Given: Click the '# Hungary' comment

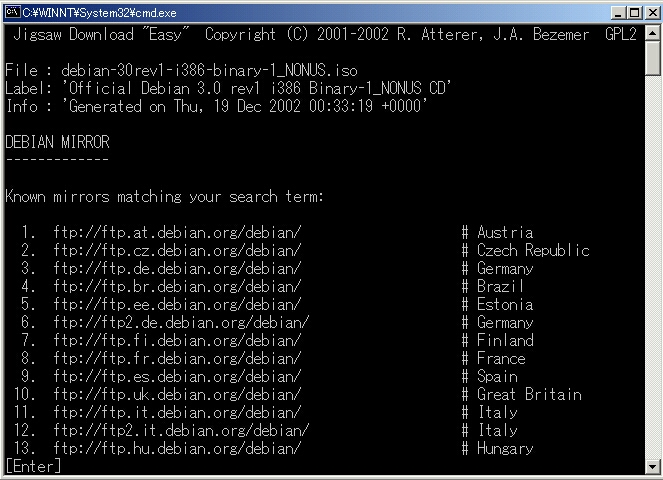Looking at the screenshot, I should 497,448.
